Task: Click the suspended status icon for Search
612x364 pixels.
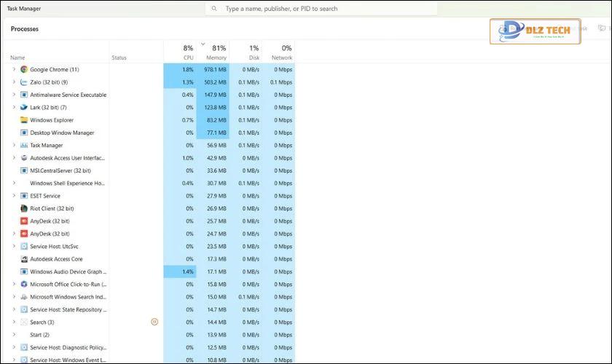Action: 154,322
